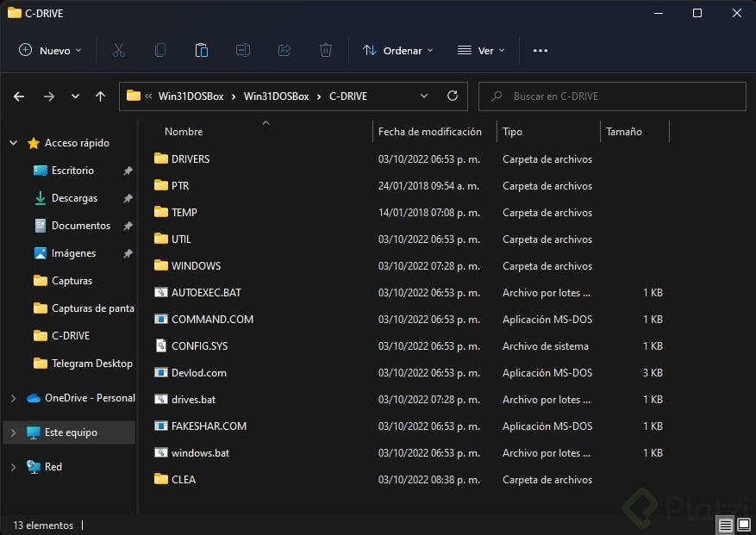
Task: Switch to large thumbnails view in status bar
Action: click(743, 525)
